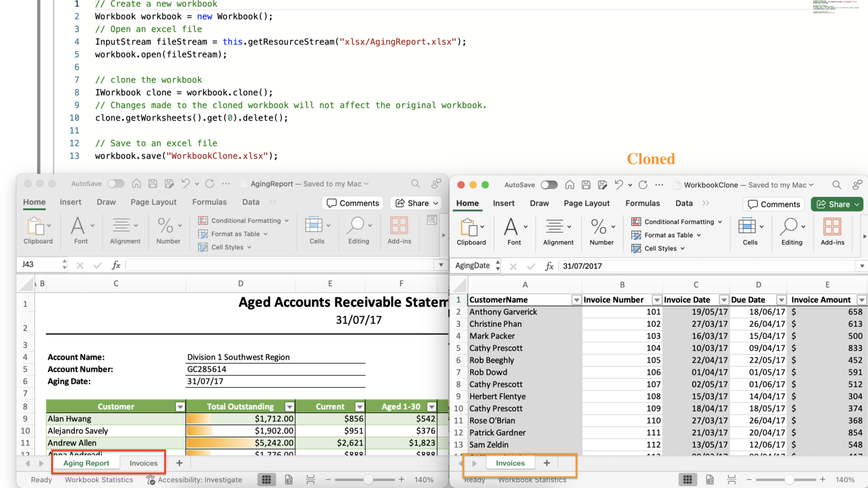Select Normal view icon in AgingReport status bar
This screenshot has width=868, height=488.
tap(266, 480)
